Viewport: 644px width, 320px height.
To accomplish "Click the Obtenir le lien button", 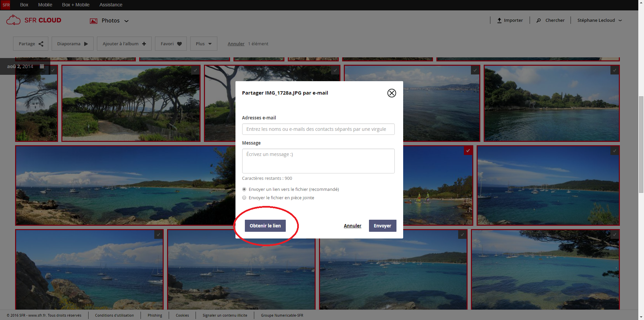I will click(x=265, y=226).
